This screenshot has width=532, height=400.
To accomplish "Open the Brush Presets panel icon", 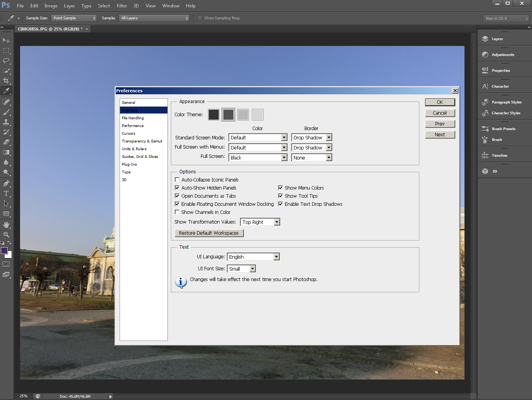I will (x=485, y=129).
